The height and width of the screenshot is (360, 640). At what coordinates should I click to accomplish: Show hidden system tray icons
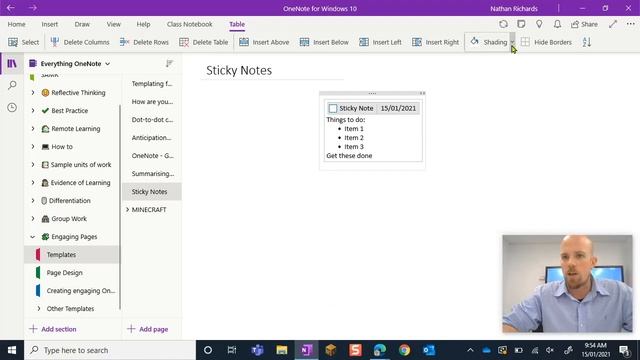pyautogui.click(x=470, y=350)
